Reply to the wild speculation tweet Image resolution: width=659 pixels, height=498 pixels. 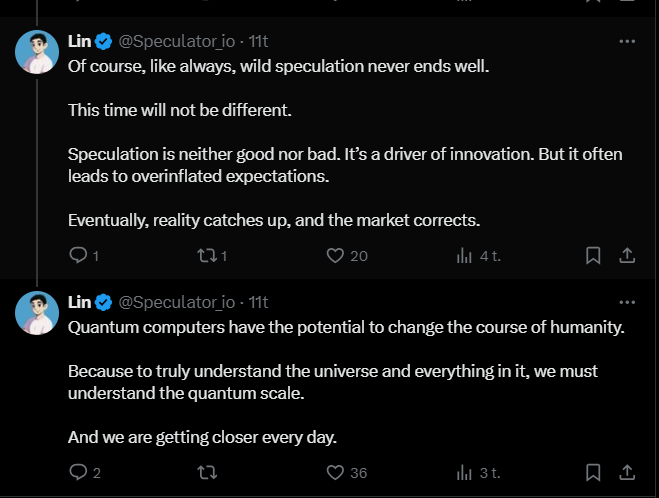pos(78,255)
